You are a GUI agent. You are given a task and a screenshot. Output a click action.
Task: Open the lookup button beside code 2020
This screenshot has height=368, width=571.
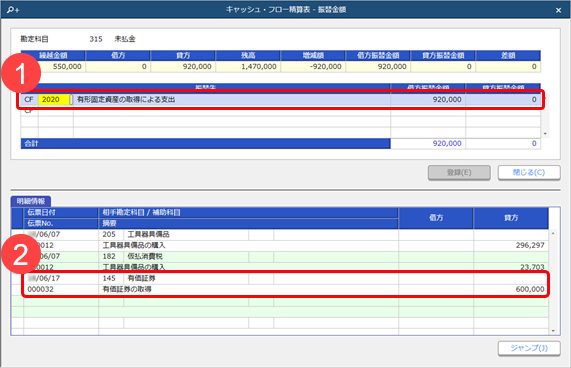tap(71, 99)
